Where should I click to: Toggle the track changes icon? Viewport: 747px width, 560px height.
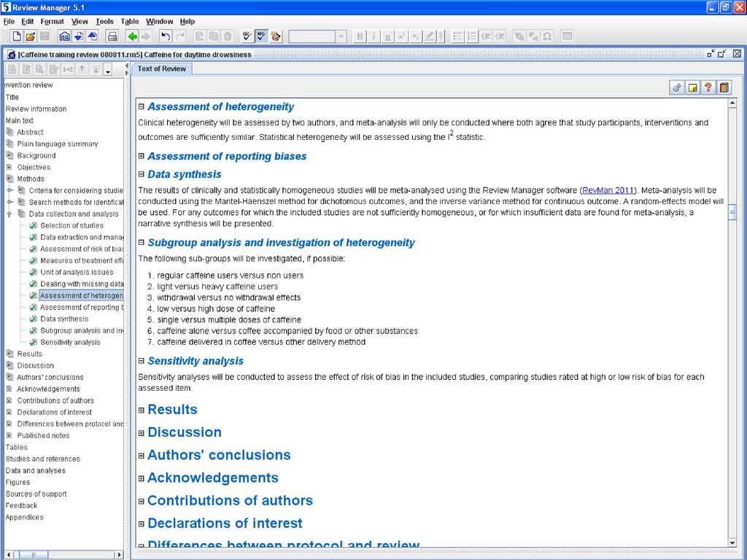[275, 36]
